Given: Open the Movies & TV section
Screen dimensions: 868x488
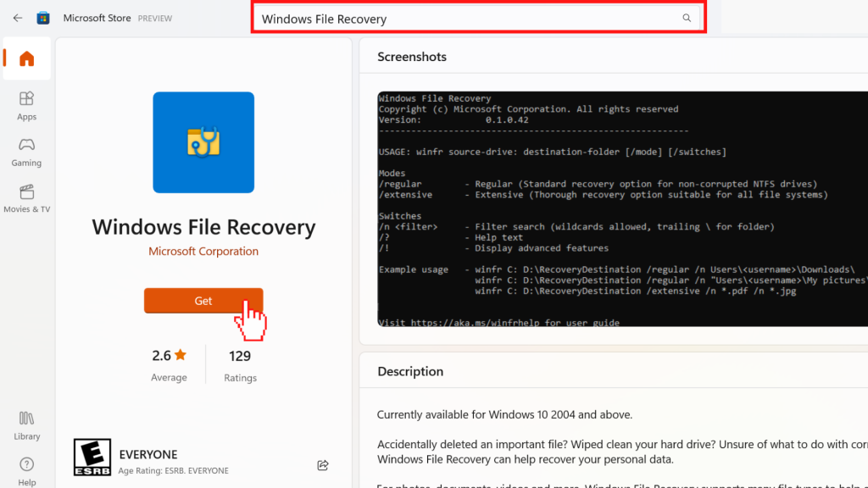Looking at the screenshot, I should 26,199.
